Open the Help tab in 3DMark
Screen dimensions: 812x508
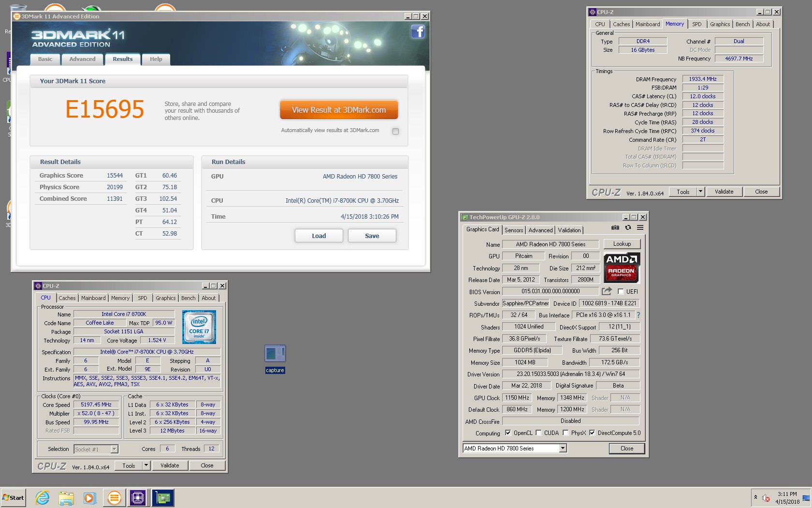[x=156, y=59]
